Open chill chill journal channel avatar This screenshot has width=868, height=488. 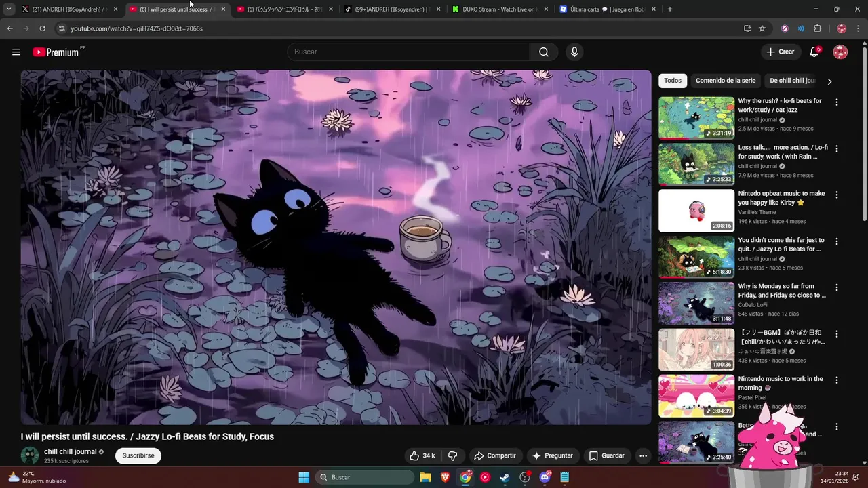click(x=30, y=455)
